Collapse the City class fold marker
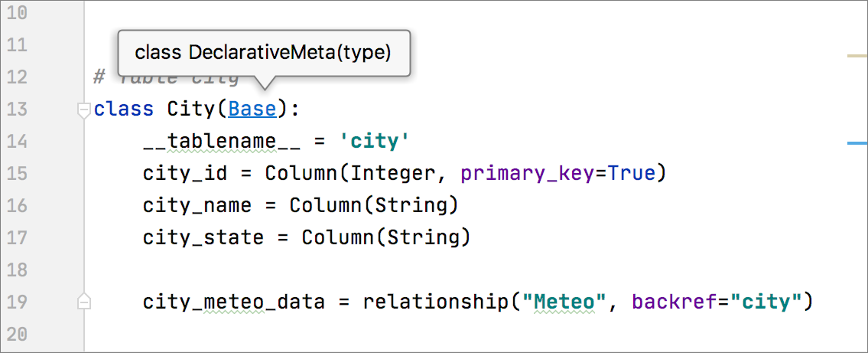868x353 pixels. [x=84, y=110]
